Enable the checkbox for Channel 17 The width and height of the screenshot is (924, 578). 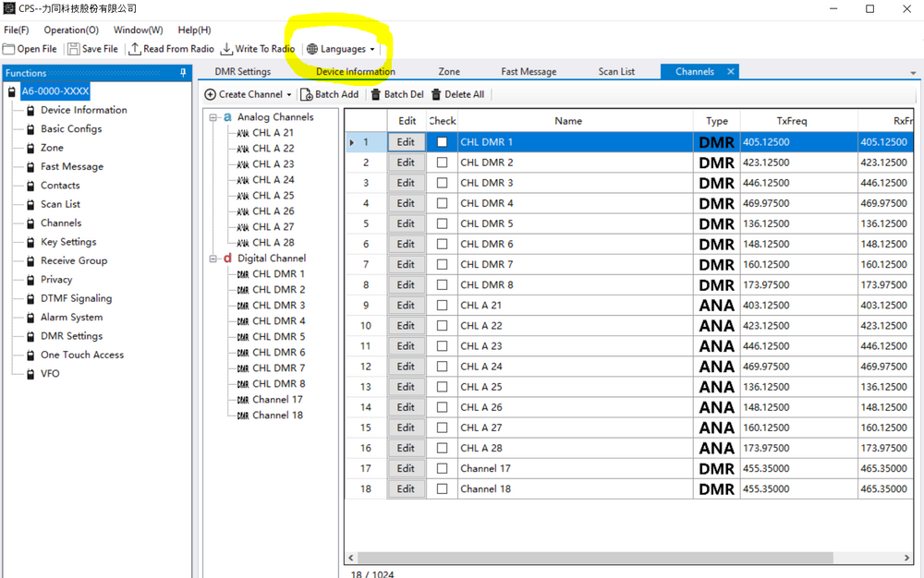(x=442, y=468)
